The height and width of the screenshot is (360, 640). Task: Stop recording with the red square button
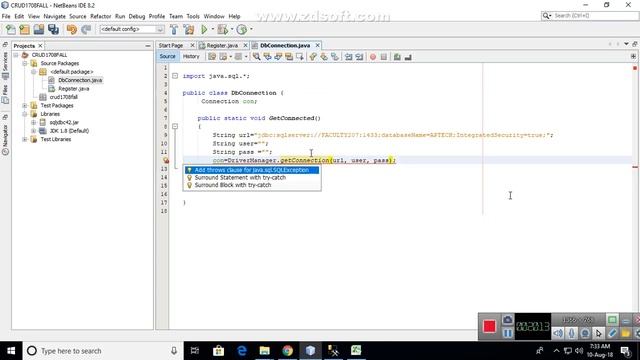[489, 326]
